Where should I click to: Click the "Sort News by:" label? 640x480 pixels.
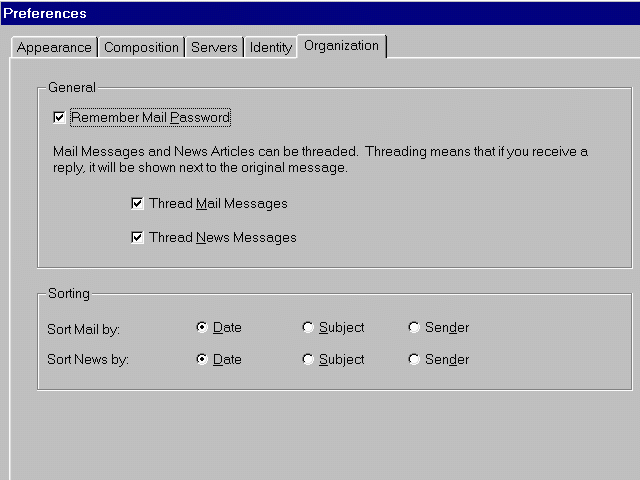[x=85, y=361]
